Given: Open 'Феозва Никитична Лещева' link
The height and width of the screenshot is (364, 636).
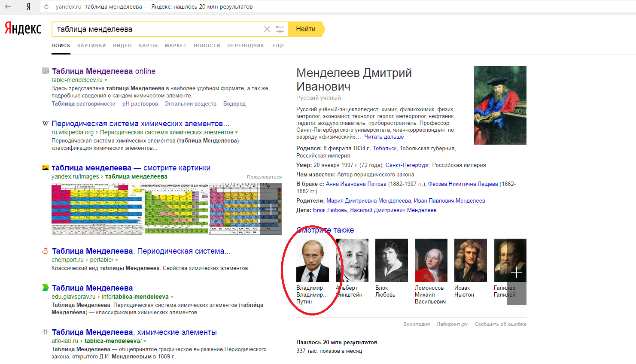Looking at the screenshot, I should [x=463, y=184].
